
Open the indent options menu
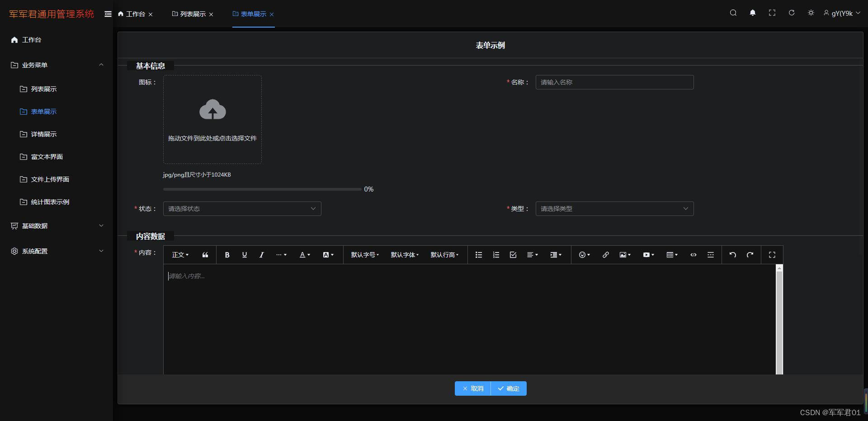coord(556,255)
